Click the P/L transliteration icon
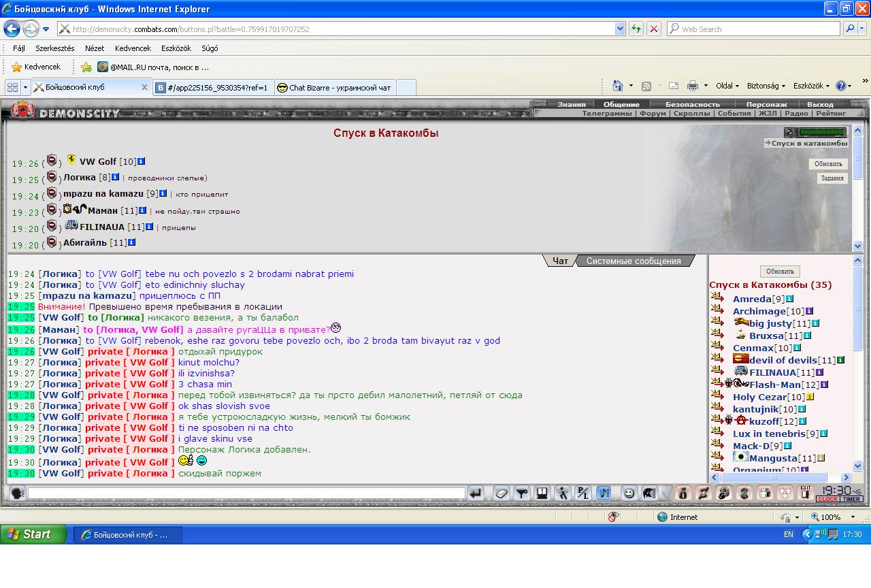 [583, 493]
